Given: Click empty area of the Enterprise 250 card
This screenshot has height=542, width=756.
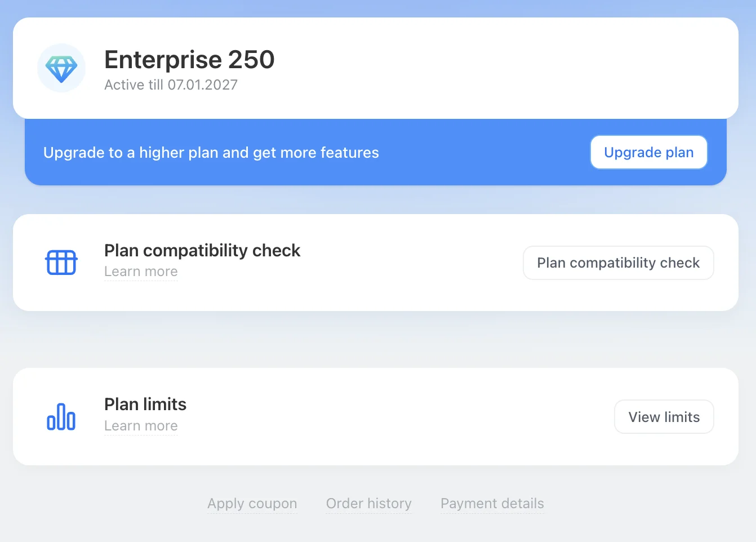Looking at the screenshot, I should (x=479, y=68).
